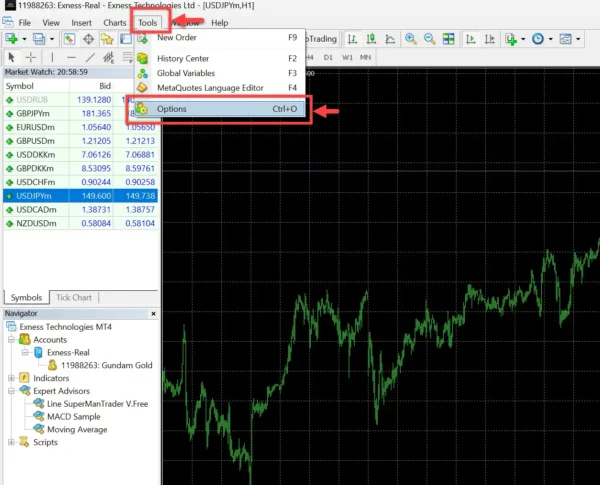Select the Trendline drawing tool
Viewport: 600px width, 485px height.
click(x=90, y=57)
